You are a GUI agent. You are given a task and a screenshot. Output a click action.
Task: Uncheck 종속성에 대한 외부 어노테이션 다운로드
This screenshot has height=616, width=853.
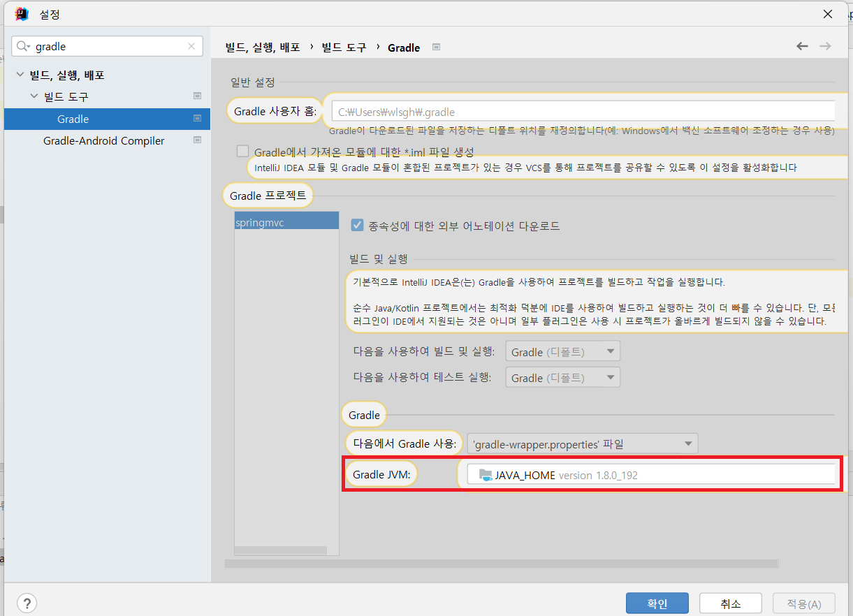[357, 225]
